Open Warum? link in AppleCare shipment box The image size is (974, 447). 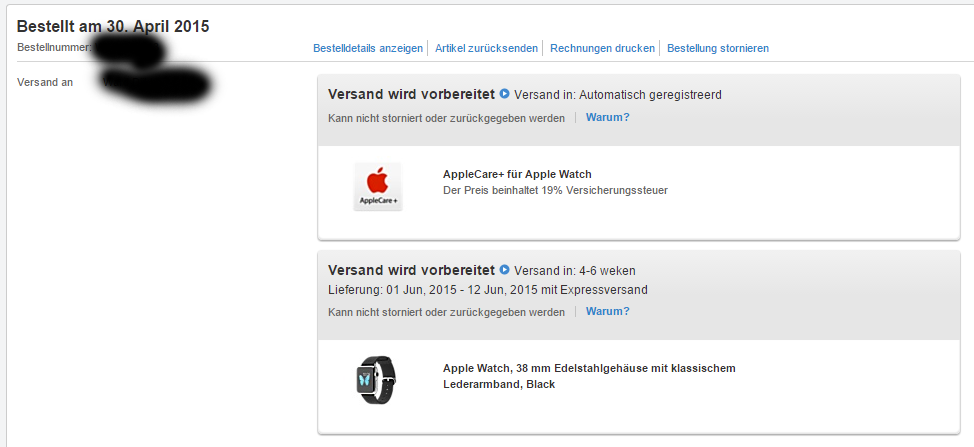coord(608,117)
